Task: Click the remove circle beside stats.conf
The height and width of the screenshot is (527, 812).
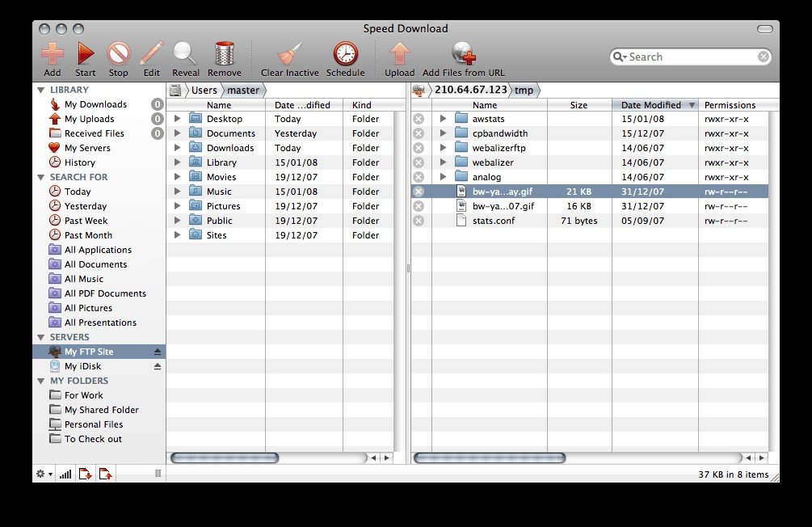Action: (x=419, y=221)
